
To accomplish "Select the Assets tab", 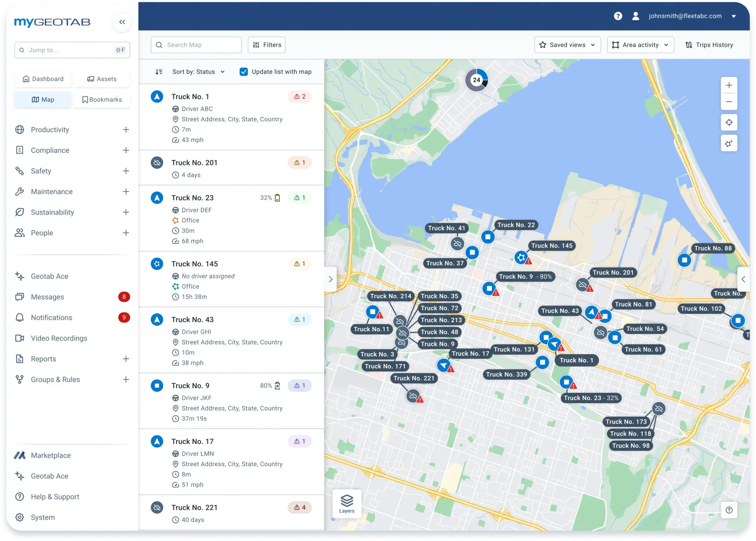I will click(x=102, y=79).
